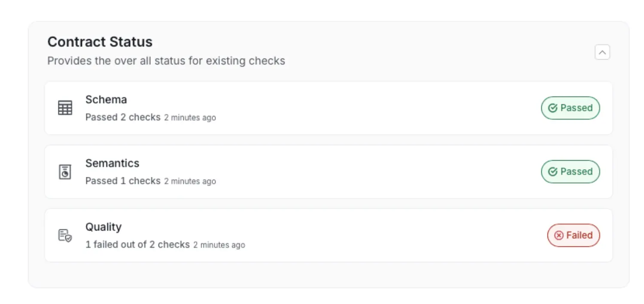The width and height of the screenshot is (644, 304).
Task: Click the Semantics document icon
Action: tap(65, 172)
